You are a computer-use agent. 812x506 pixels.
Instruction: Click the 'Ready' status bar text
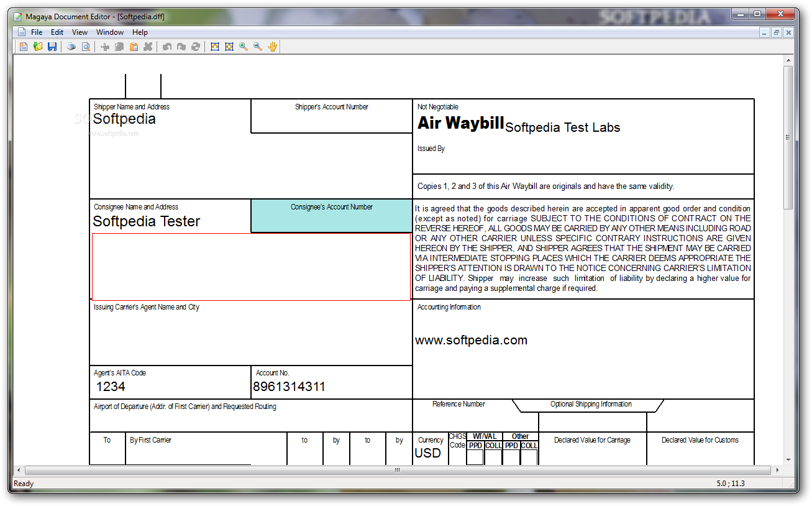point(24,484)
